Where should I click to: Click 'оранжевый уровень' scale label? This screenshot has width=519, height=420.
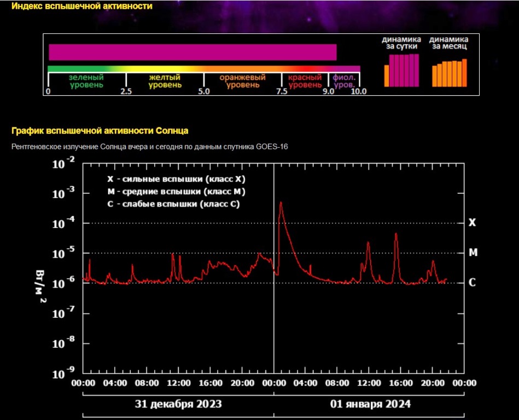point(243,81)
